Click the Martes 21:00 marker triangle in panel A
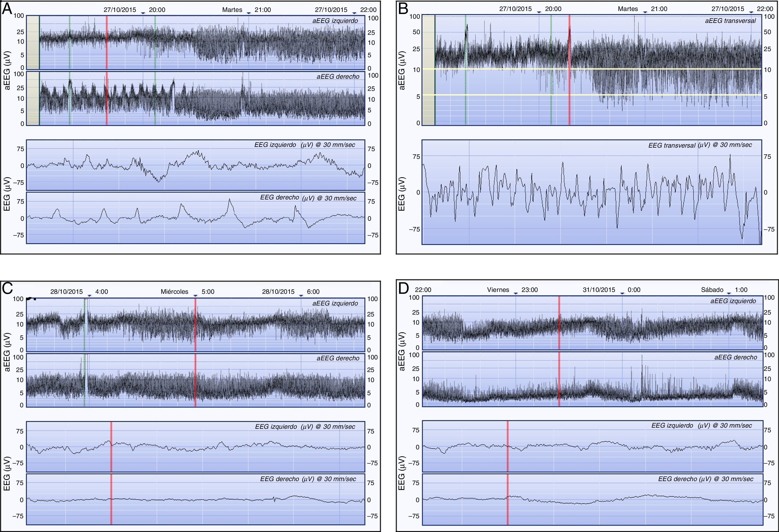The height and width of the screenshot is (532, 779). point(248,13)
